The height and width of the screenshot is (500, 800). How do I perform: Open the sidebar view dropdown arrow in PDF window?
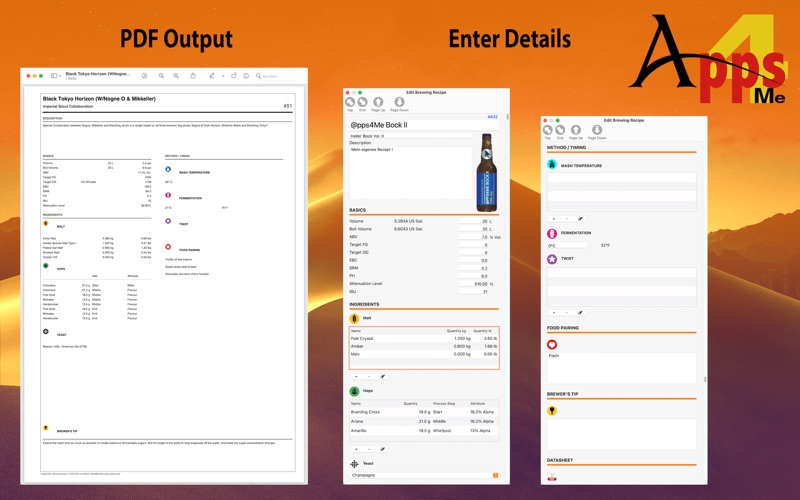click(x=60, y=76)
